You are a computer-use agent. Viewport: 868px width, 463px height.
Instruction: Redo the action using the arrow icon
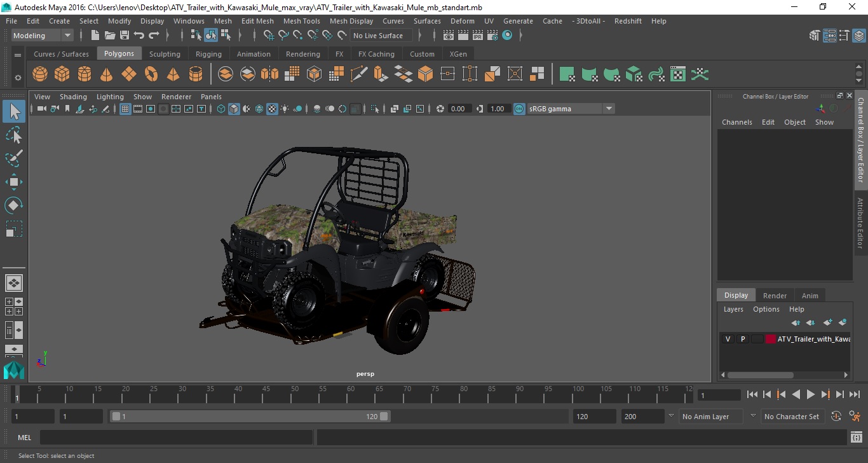[x=154, y=36]
